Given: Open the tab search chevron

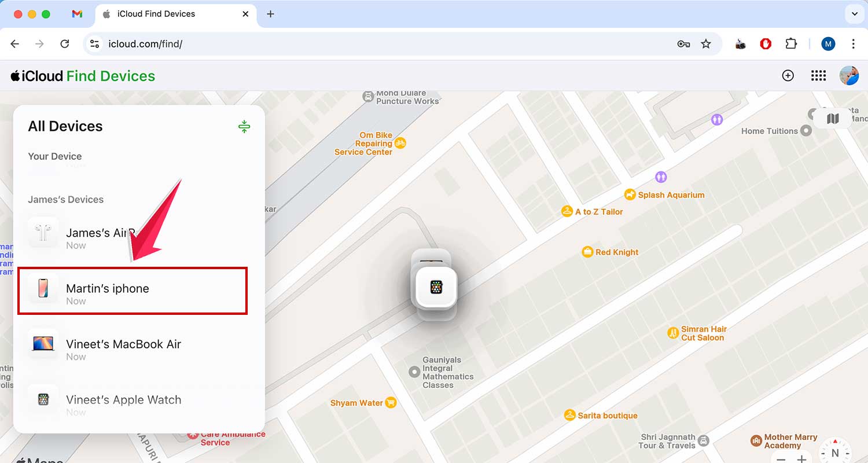Looking at the screenshot, I should coord(855,14).
